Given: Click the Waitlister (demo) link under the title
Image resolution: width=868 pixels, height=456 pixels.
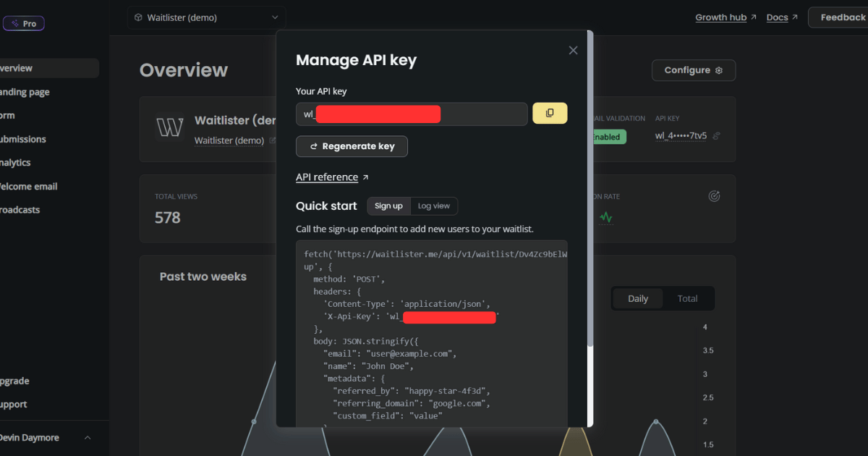Looking at the screenshot, I should point(229,141).
